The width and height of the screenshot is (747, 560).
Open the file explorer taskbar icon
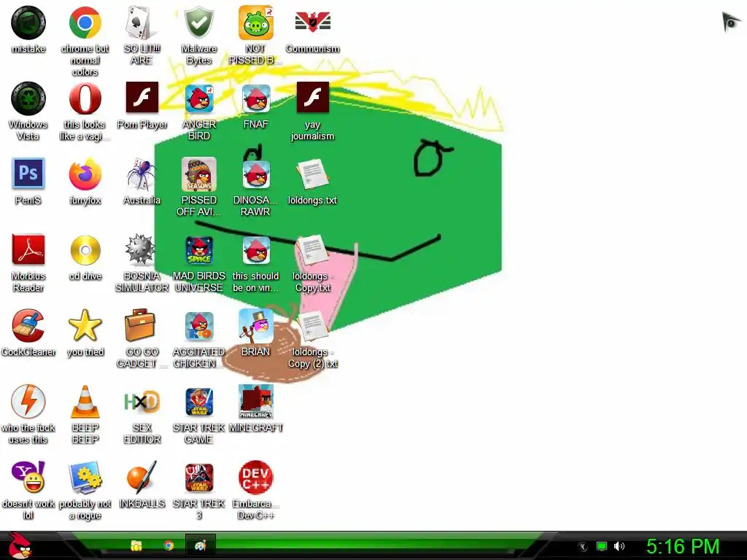point(136,545)
